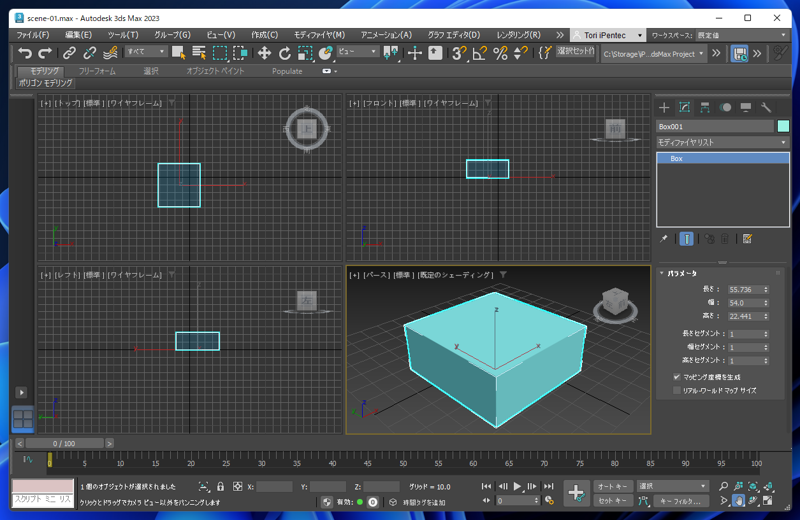Image resolution: width=800 pixels, height=520 pixels.
Task: Toggle the Angle Snap button
Action: [480, 53]
